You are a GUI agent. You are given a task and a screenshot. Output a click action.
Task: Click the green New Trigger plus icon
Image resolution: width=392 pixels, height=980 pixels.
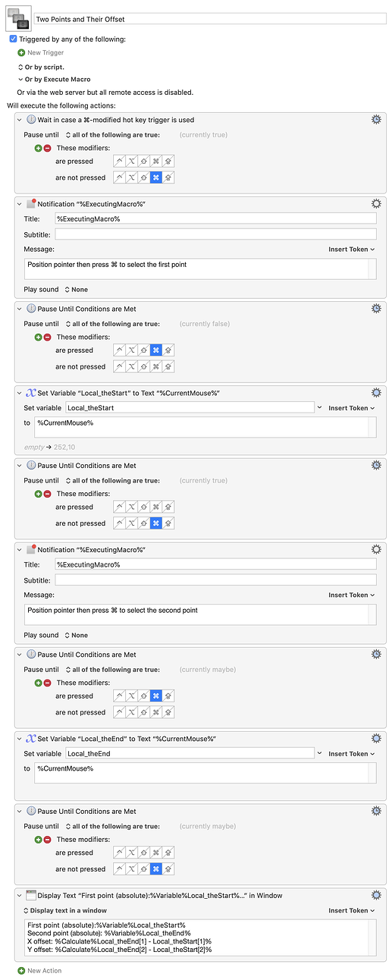pyautogui.click(x=21, y=52)
